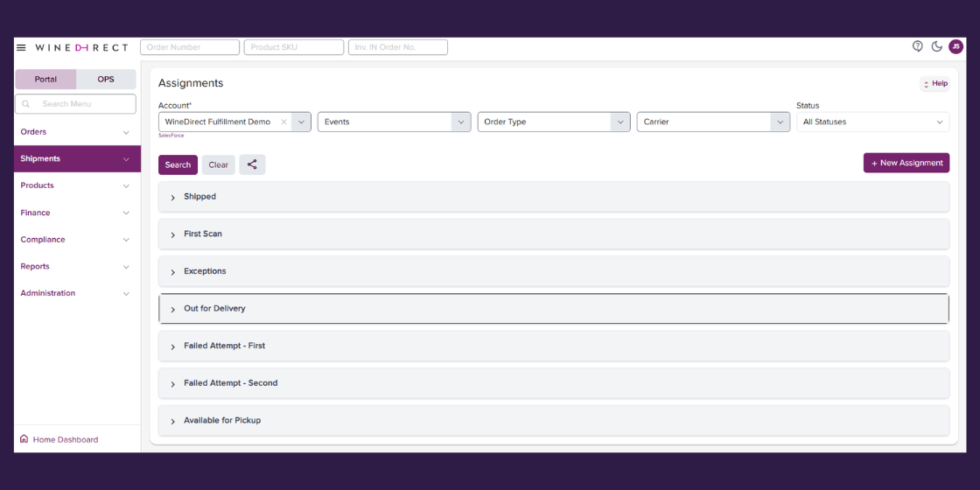The width and height of the screenshot is (980, 490).
Task: Switch to the OPS tab
Action: pyautogui.click(x=106, y=80)
